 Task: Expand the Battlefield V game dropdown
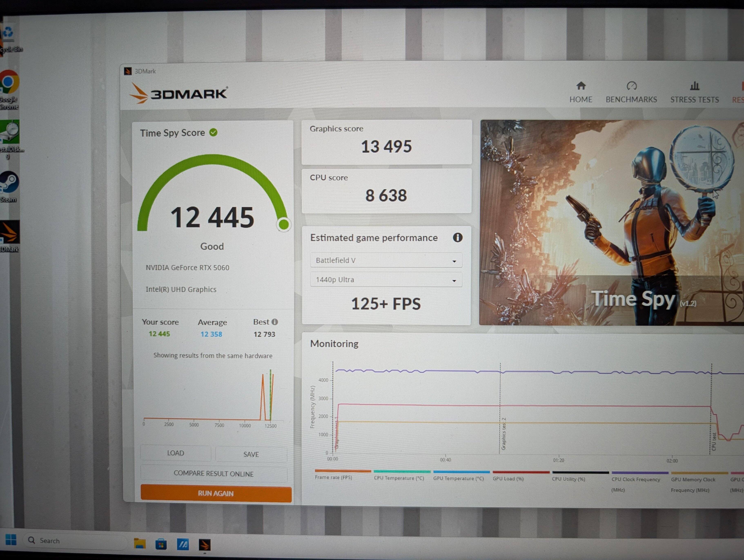click(x=386, y=260)
